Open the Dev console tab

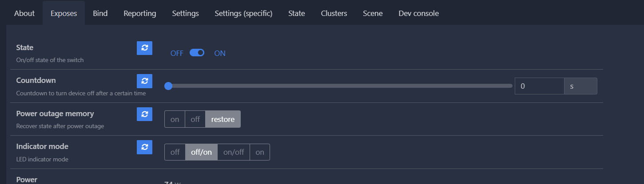[418, 13]
